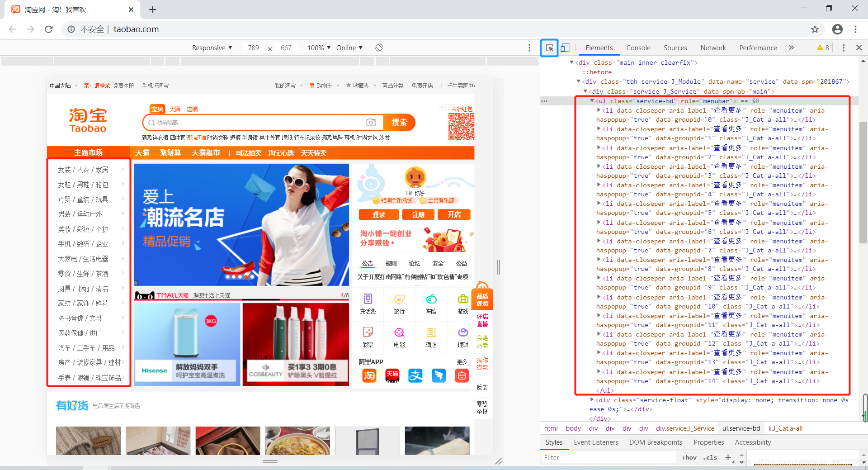
Task: Open the 手机 / 数码 / 企业 category
Action: tap(83, 244)
